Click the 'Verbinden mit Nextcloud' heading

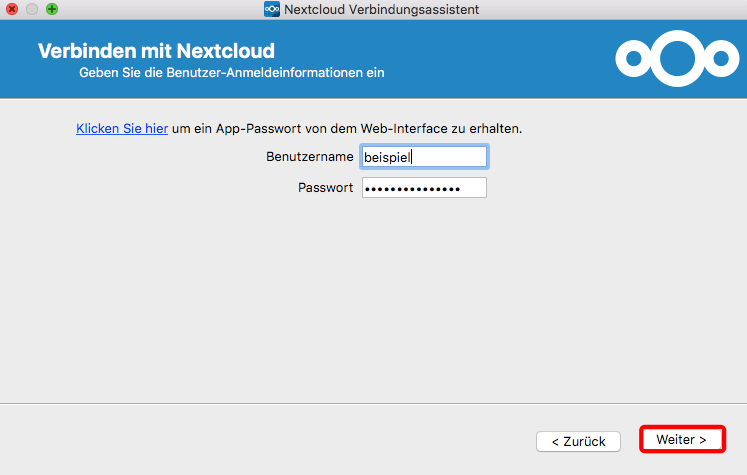point(156,51)
